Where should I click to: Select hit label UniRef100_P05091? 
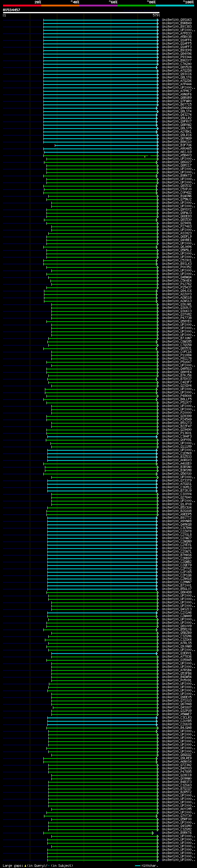click(x=177, y=680)
